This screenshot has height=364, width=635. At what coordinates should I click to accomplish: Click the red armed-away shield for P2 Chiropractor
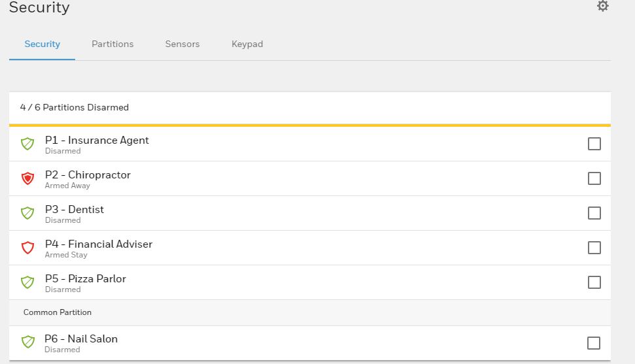click(x=27, y=178)
